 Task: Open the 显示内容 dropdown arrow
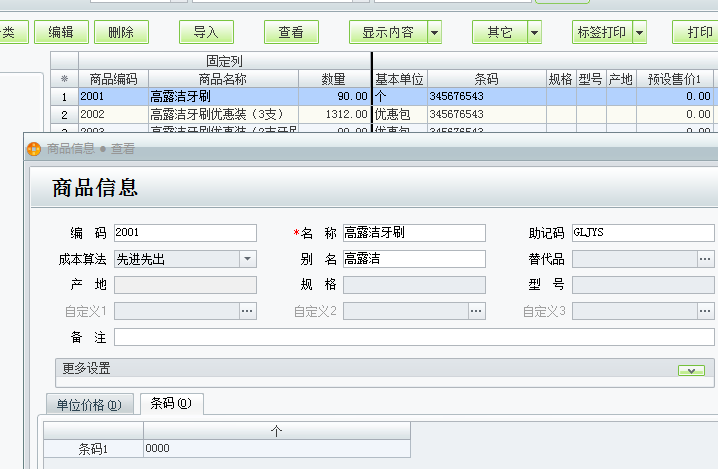[435, 33]
